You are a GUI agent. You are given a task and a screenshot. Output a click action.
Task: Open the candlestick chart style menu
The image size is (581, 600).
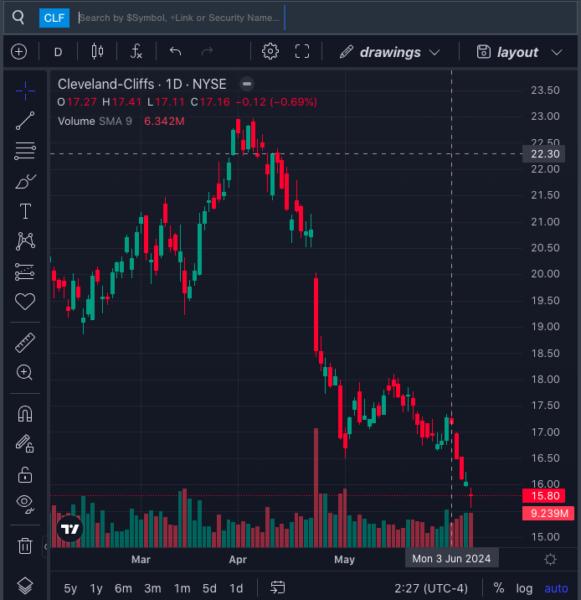(x=97, y=51)
